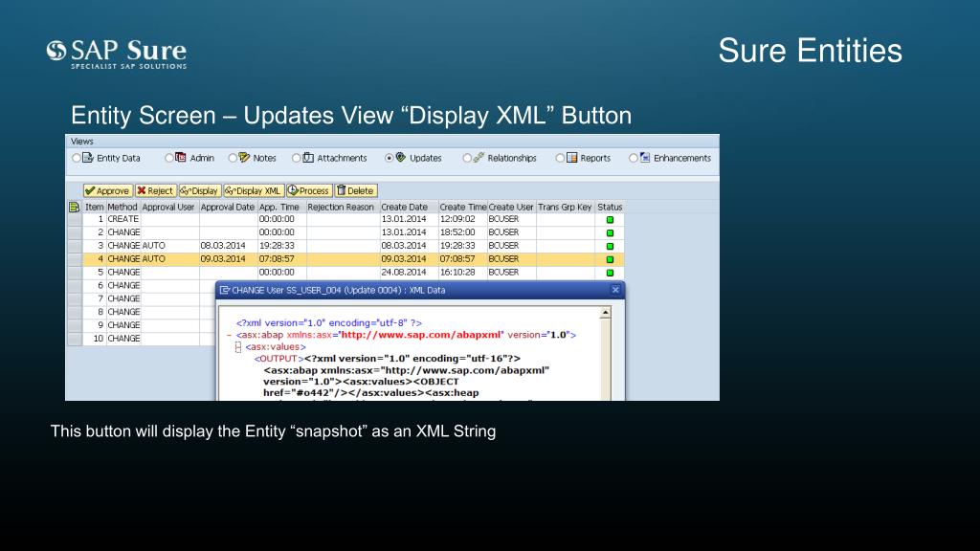Collapse the asx:abap XML node

(230, 336)
